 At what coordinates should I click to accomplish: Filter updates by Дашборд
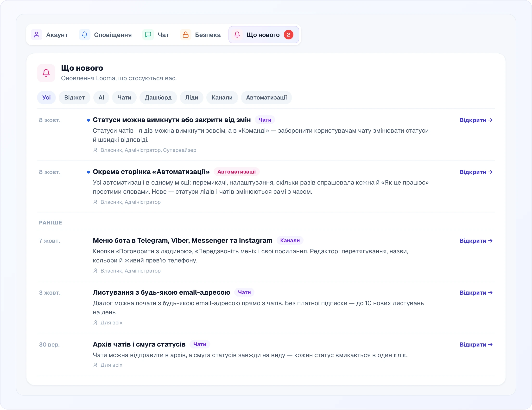point(158,98)
